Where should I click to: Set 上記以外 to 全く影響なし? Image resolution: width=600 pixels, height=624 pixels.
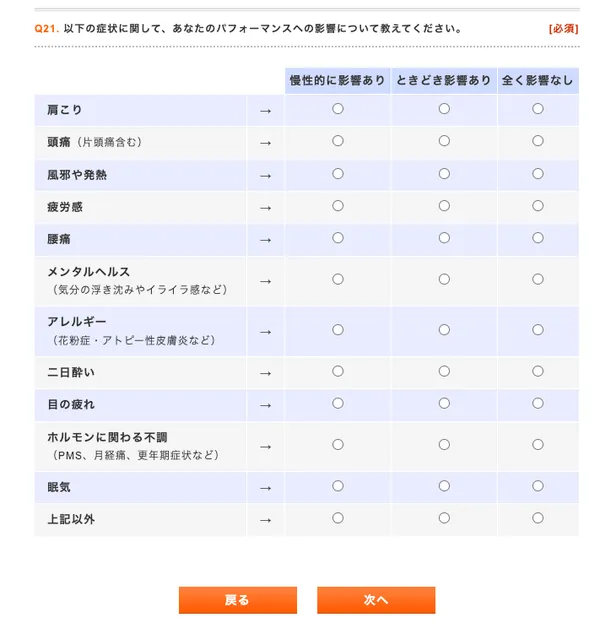pyautogui.click(x=538, y=518)
